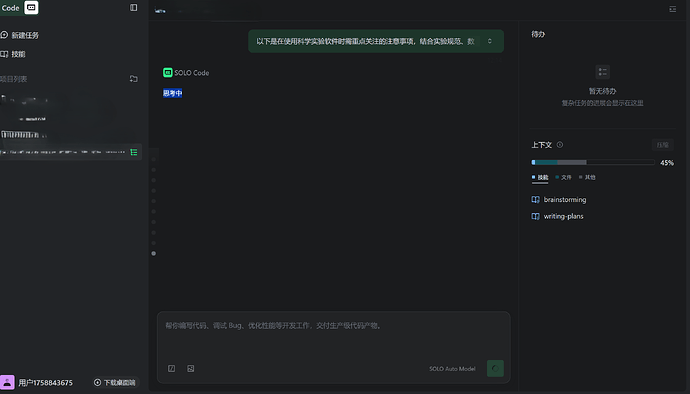Click the user avatar icon at bottom left

7,382
